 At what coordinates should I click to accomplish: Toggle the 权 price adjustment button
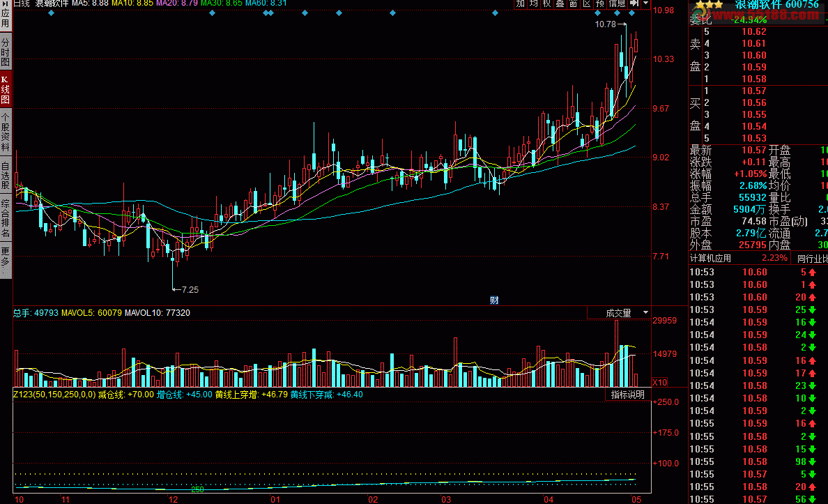click(x=547, y=3)
